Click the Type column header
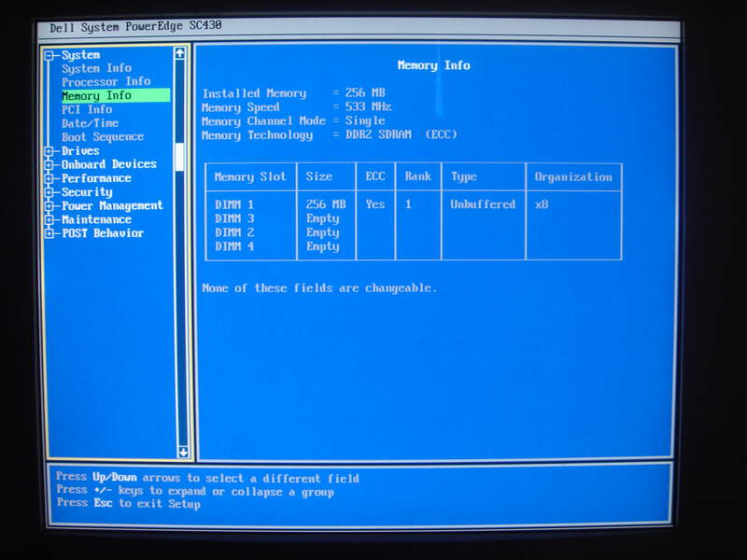Viewport: 747px width, 560px height. point(463,177)
